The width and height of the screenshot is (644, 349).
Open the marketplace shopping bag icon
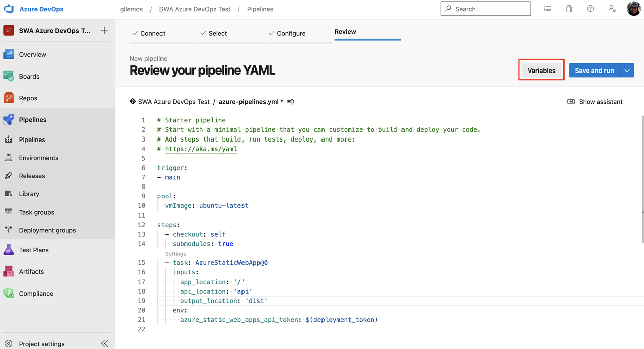tap(569, 9)
